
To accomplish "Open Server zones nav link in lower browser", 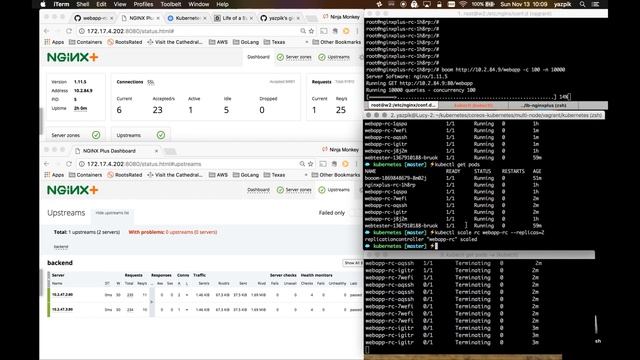I will 294,190.
